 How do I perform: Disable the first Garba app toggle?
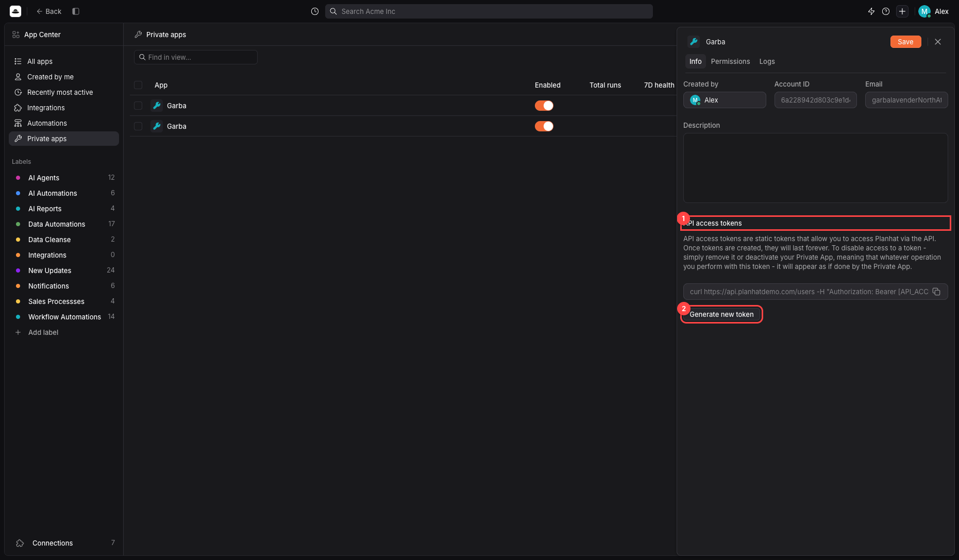click(x=544, y=106)
